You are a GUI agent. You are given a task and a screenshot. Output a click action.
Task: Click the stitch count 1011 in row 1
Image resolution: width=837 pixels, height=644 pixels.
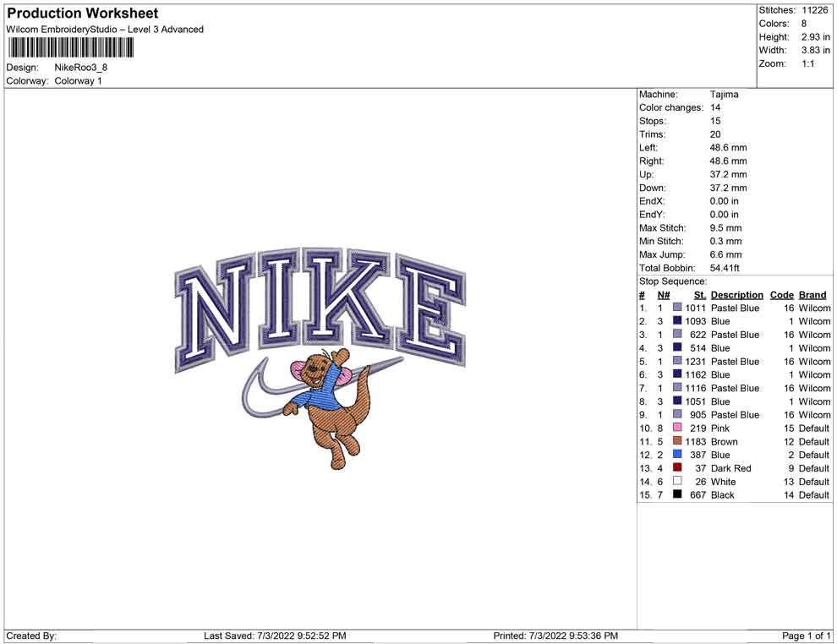696,308
